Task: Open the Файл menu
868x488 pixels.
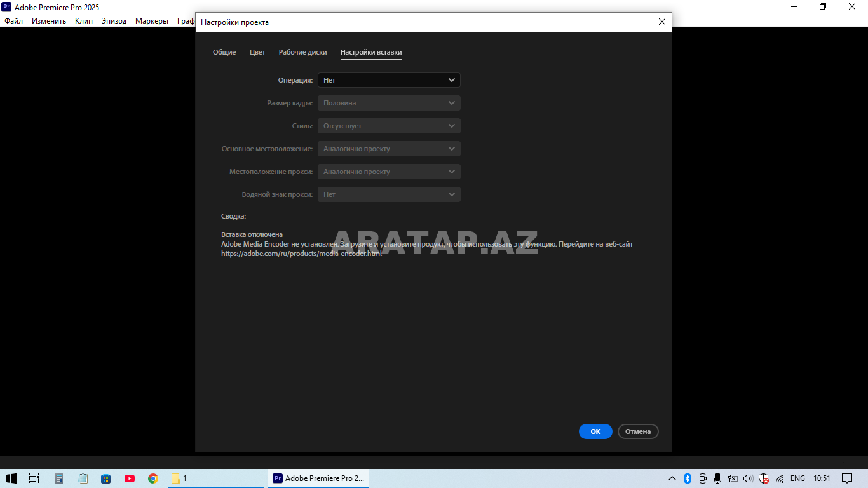Action: click(x=13, y=21)
